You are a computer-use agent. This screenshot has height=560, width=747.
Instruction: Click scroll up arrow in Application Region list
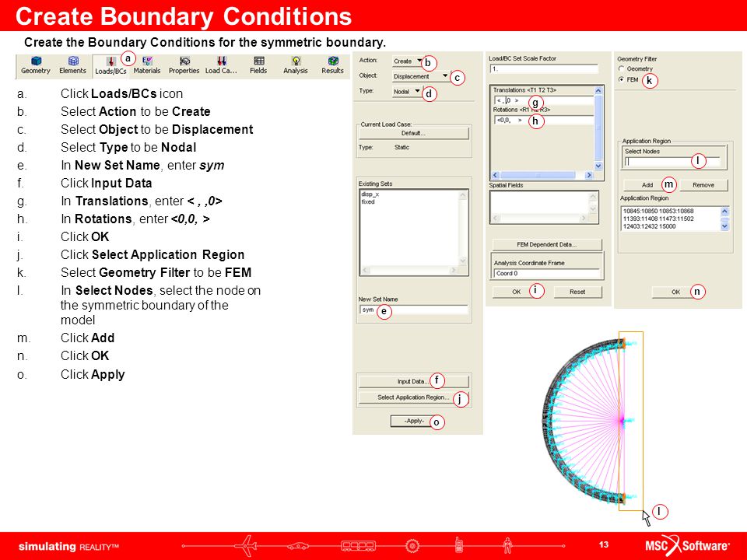724,211
